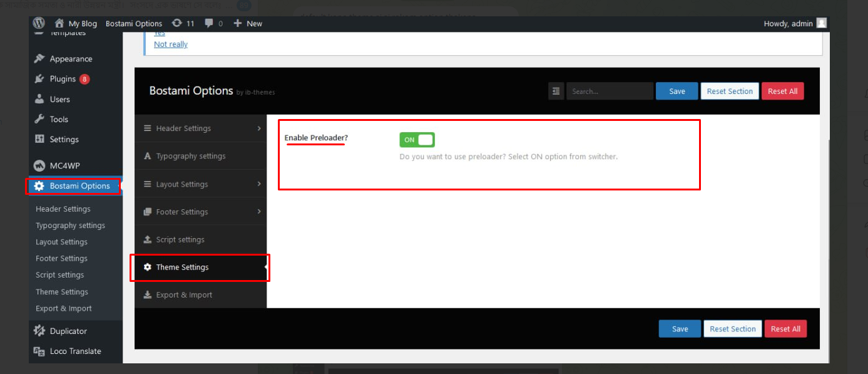Open the Loco Translate menu in the sidebar

76,351
